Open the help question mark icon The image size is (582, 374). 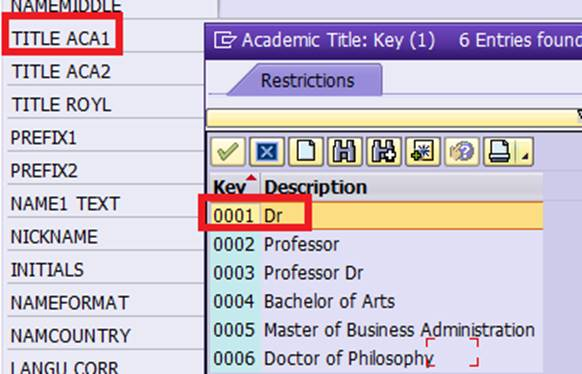click(462, 151)
